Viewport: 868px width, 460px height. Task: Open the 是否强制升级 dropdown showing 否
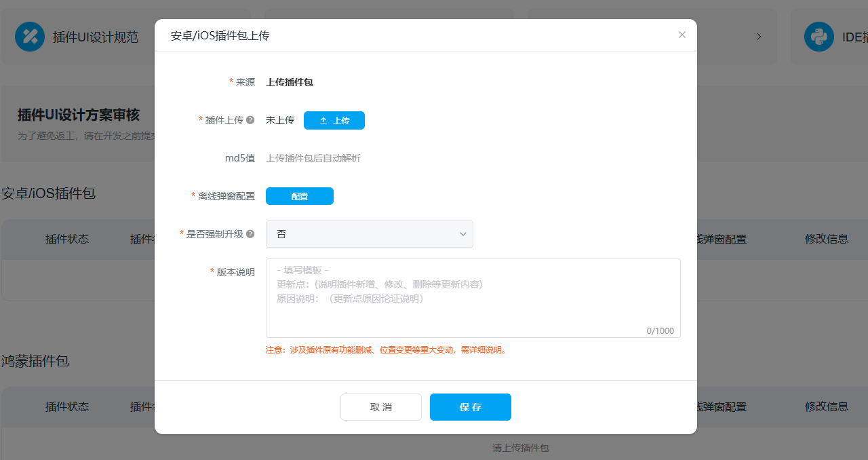point(369,234)
